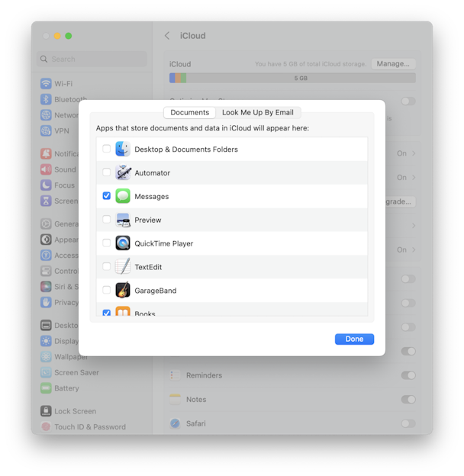Uncheck the Messages checkbox
The width and height of the screenshot is (464, 476).
coord(106,196)
